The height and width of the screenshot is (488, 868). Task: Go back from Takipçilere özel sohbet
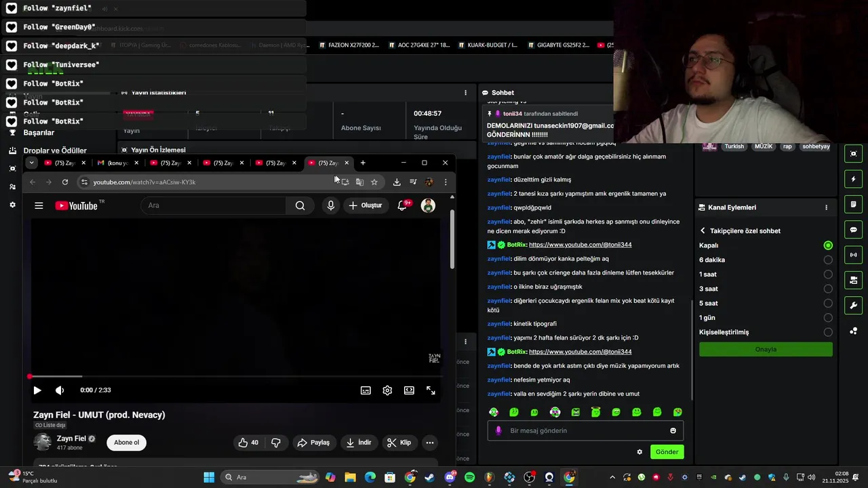click(703, 230)
